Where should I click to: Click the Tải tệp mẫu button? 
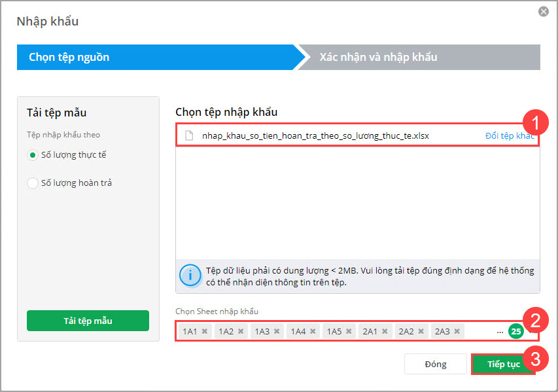coord(88,321)
